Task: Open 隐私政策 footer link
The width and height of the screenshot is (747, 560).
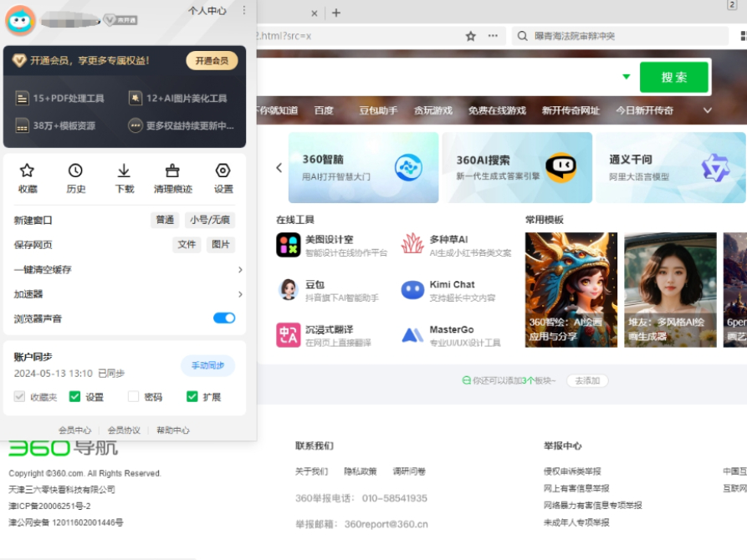Action: [x=361, y=471]
